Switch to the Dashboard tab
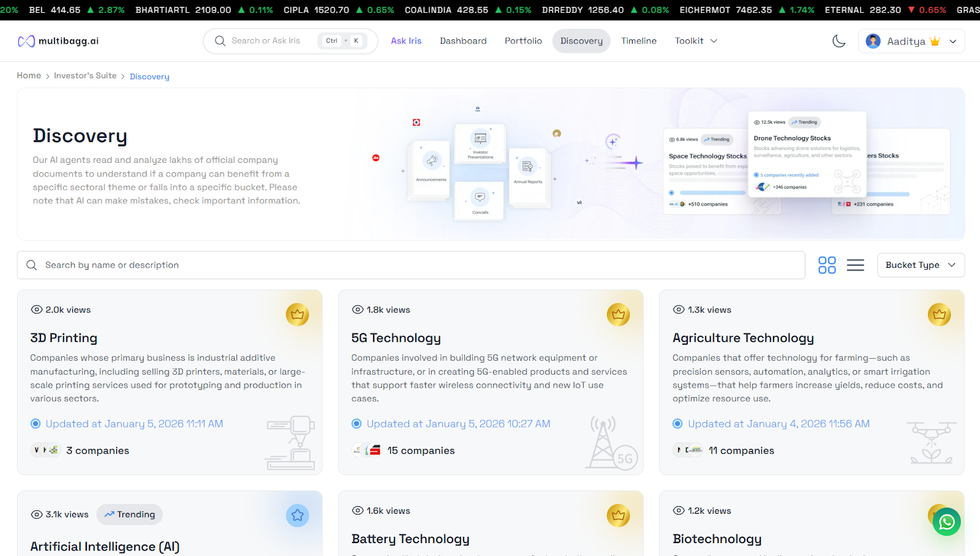 [x=463, y=40]
